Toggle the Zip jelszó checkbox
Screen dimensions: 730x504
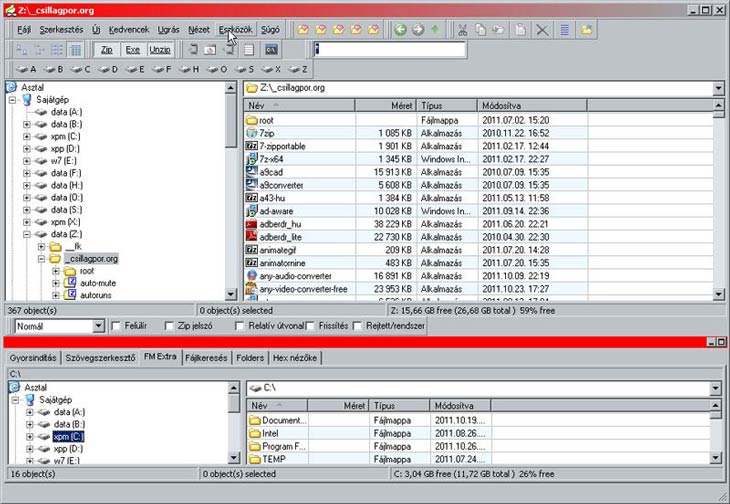coord(169,326)
